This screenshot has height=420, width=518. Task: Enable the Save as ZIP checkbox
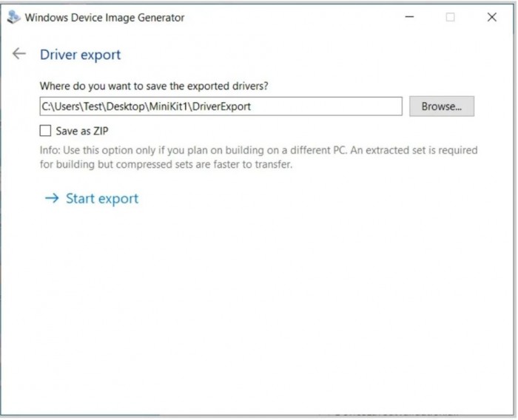[46, 131]
